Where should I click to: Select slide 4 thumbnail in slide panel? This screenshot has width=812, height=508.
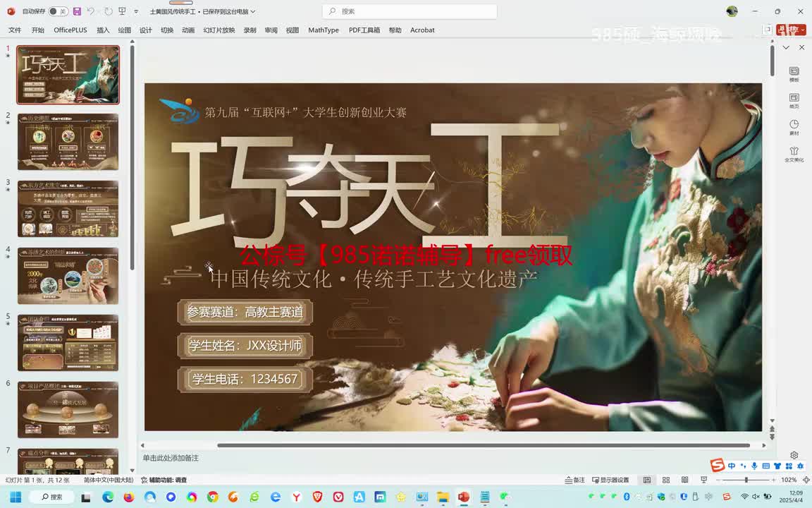coord(68,276)
